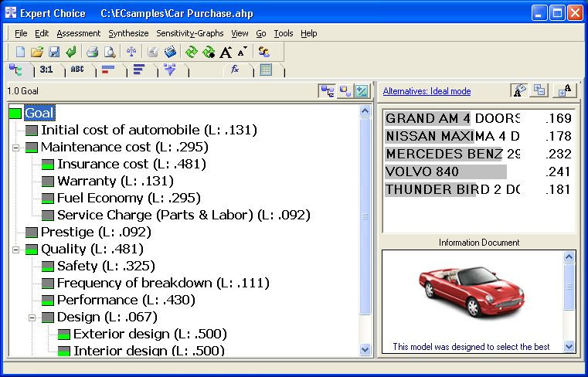Click the gray note-sheet toolbar icon
588x377 pixels.
153,52
